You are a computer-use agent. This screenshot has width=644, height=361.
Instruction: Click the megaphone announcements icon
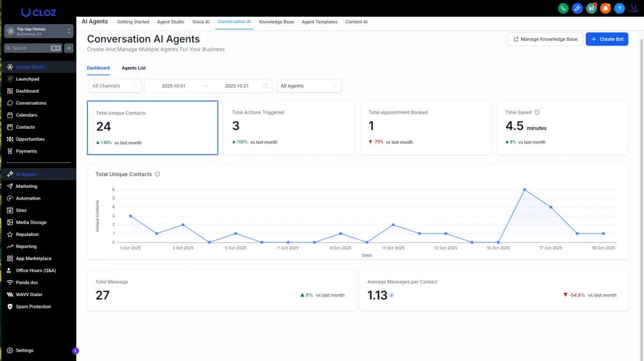(x=591, y=8)
